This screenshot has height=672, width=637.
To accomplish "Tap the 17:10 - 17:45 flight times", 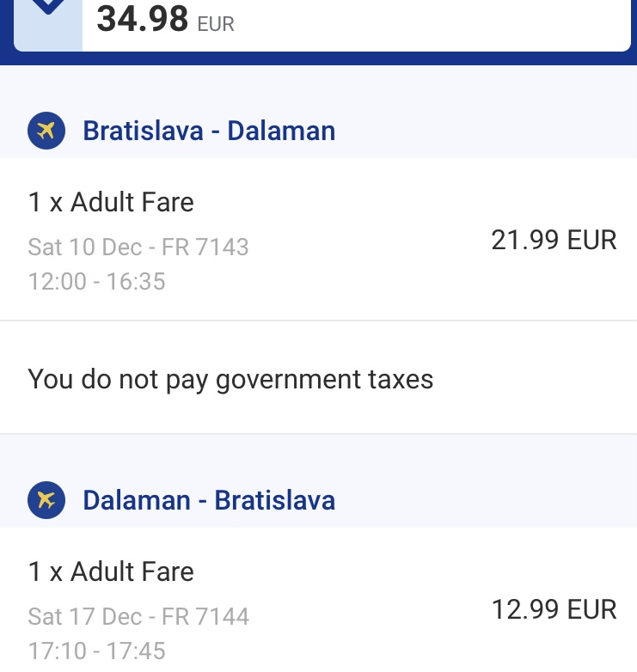I will click(96, 651).
